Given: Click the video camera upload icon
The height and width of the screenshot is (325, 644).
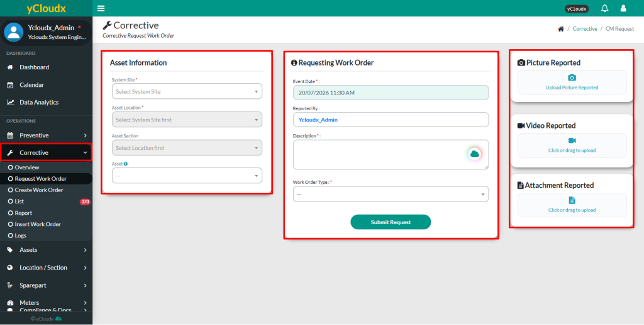Looking at the screenshot, I should [572, 140].
